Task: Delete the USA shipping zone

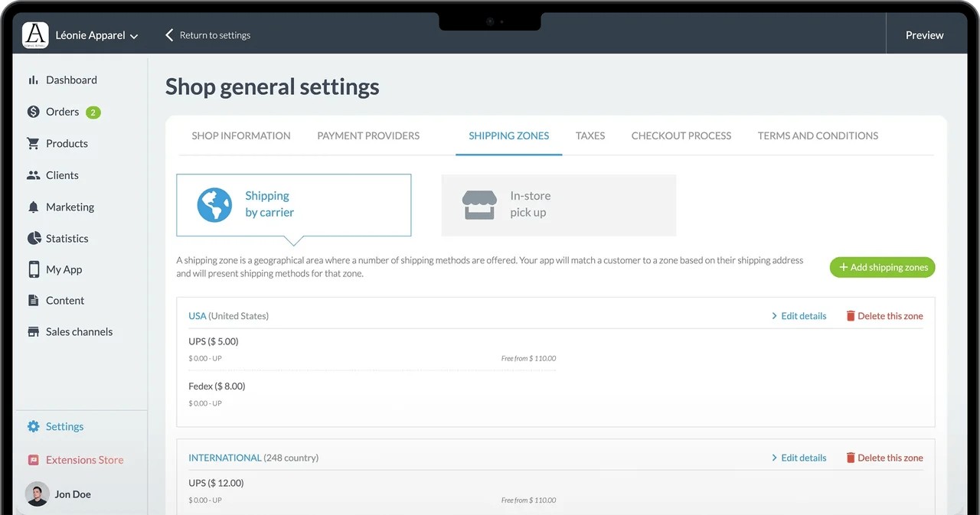Action: [884, 316]
